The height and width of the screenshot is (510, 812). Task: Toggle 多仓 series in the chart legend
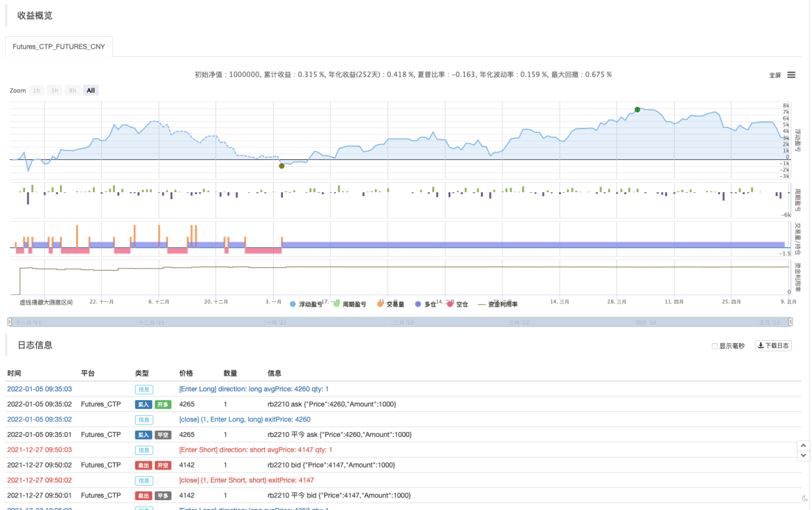425,304
